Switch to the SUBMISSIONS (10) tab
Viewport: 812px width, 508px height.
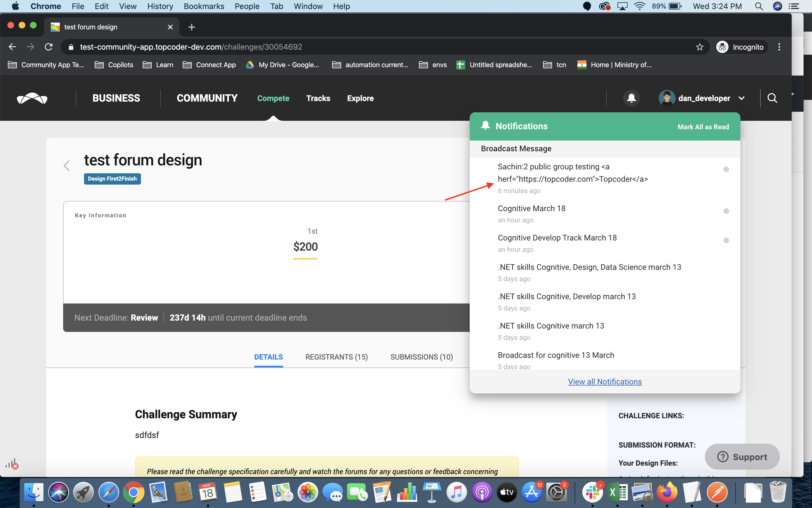(x=422, y=357)
